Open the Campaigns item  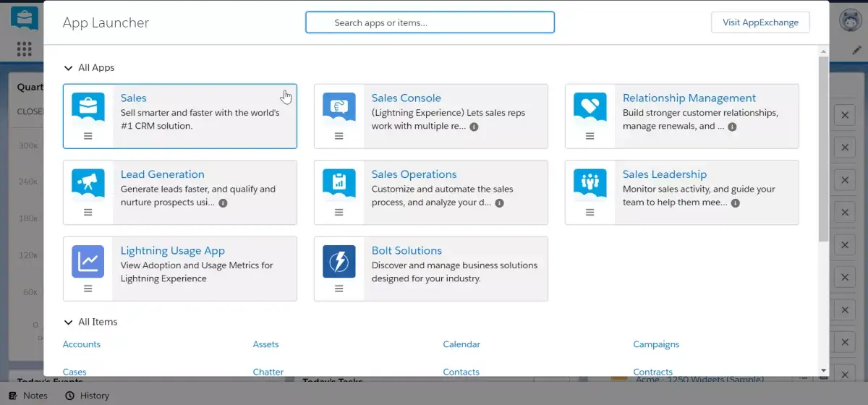point(656,344)
